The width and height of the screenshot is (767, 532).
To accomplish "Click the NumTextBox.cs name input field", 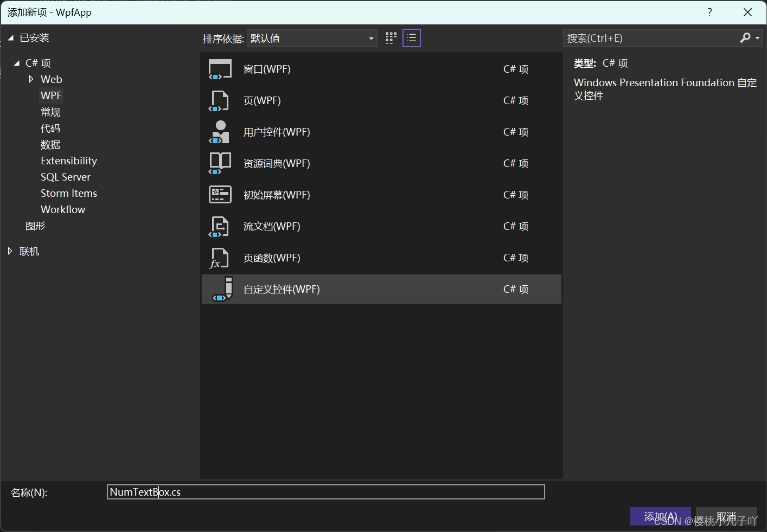I will (325, 492).
